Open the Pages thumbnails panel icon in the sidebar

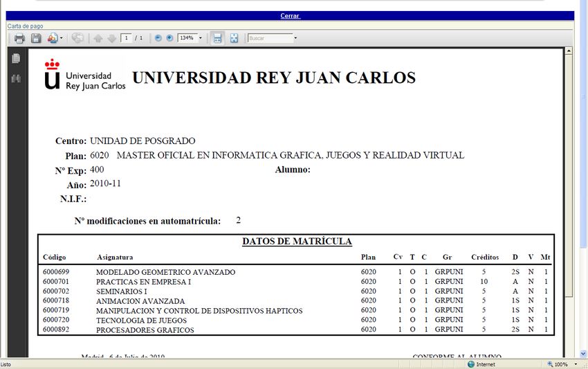(x=16, y=59)
